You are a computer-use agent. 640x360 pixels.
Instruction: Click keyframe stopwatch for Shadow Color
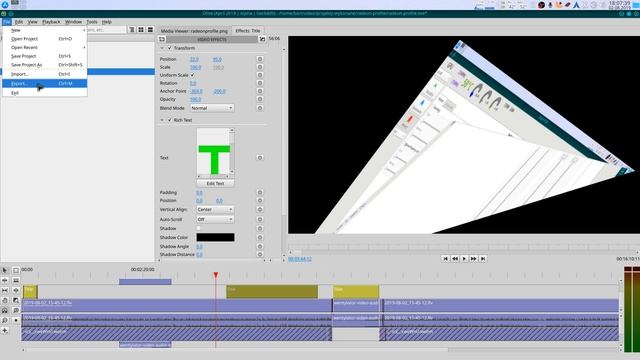pos(260,237)
